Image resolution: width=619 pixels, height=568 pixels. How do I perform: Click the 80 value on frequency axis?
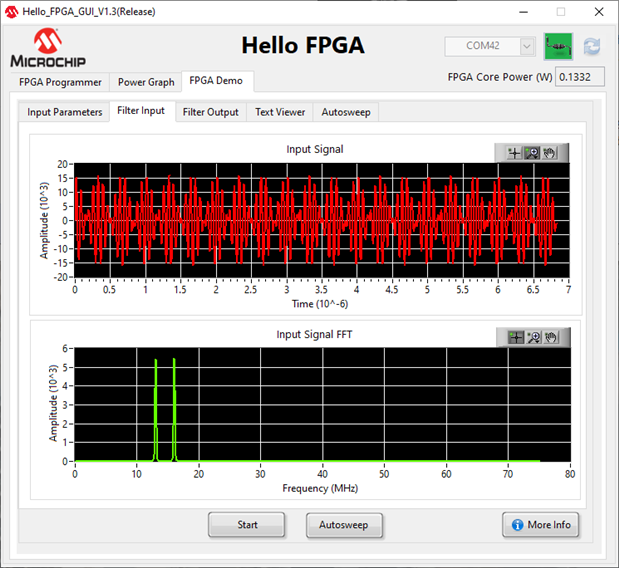570,474
